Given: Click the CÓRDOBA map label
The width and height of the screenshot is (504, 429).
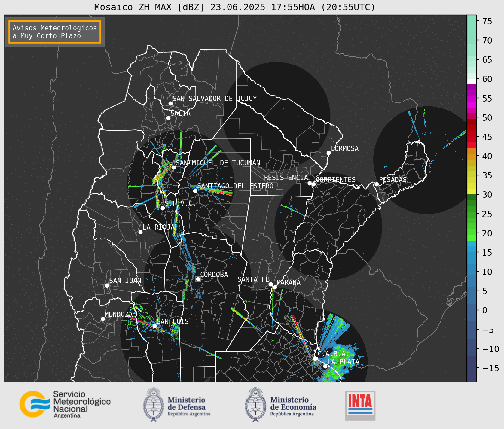Looking at the screenshot, I should click(x=214, y=275).
